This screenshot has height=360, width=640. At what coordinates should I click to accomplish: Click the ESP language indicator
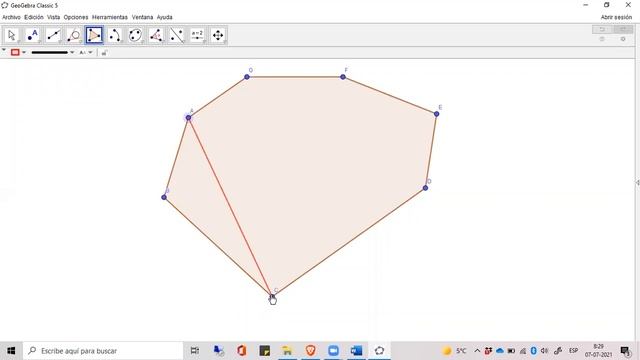pos(573,351)
